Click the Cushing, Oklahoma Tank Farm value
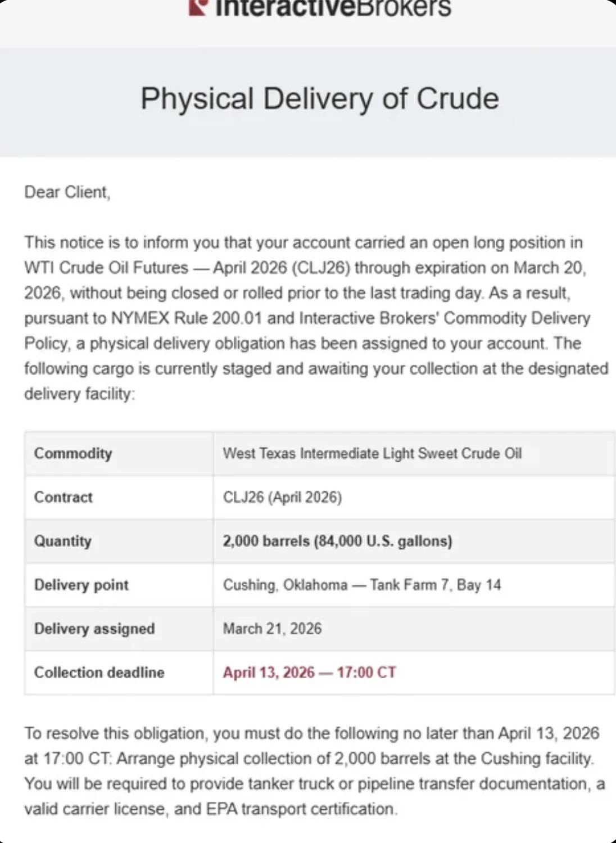616x843 pixels. (x=361, y=585)
